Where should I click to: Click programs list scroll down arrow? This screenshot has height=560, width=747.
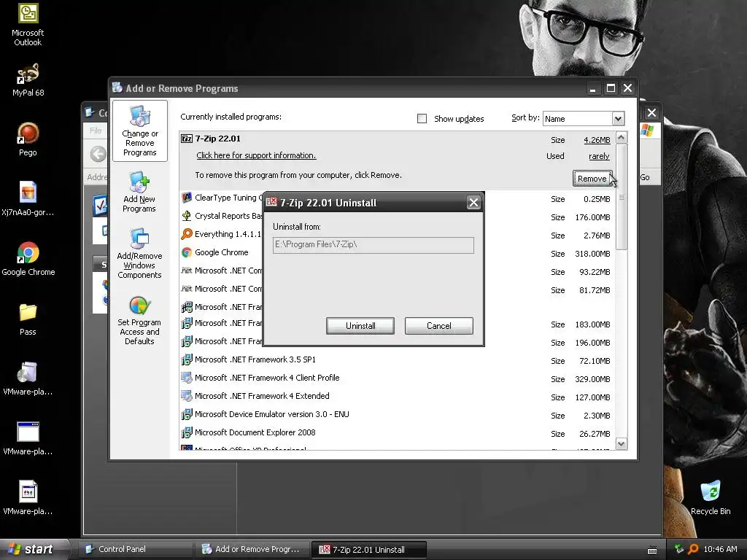[x=622, y=444]
